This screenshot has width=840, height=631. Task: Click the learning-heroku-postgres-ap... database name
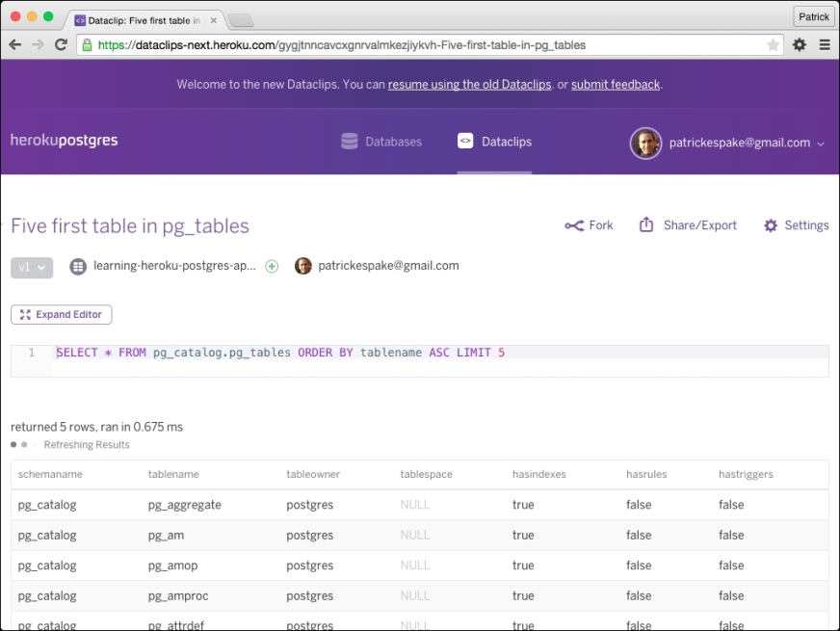coord(174,266)
